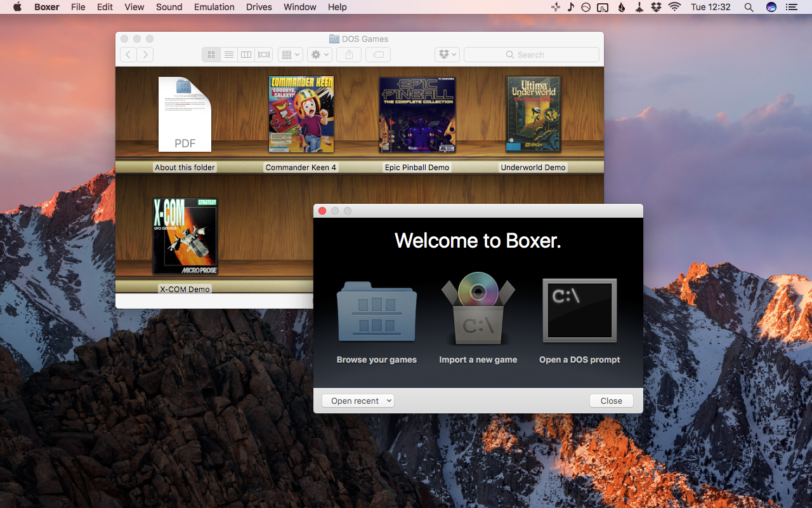Select the About this folder PDF

[185, 114]
